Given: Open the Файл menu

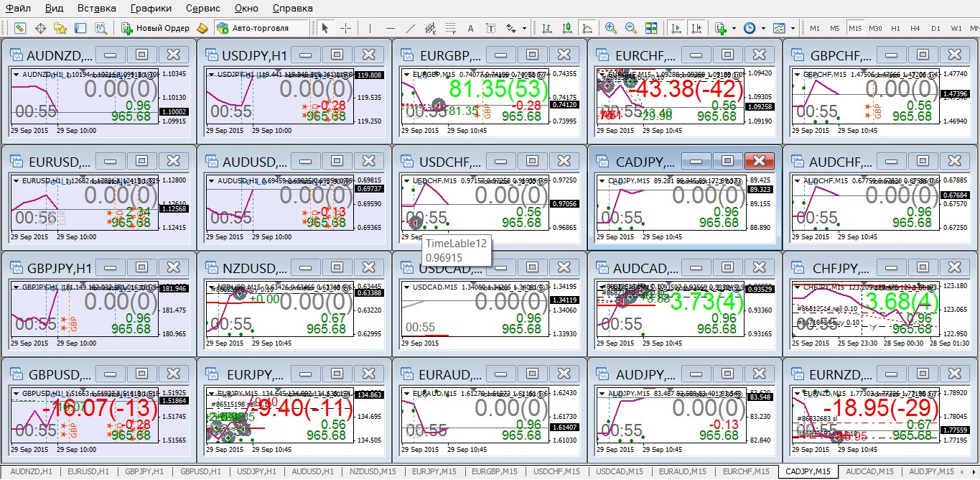Looking at the screenshot, I should pyautogui.click(x=18, y=8).
